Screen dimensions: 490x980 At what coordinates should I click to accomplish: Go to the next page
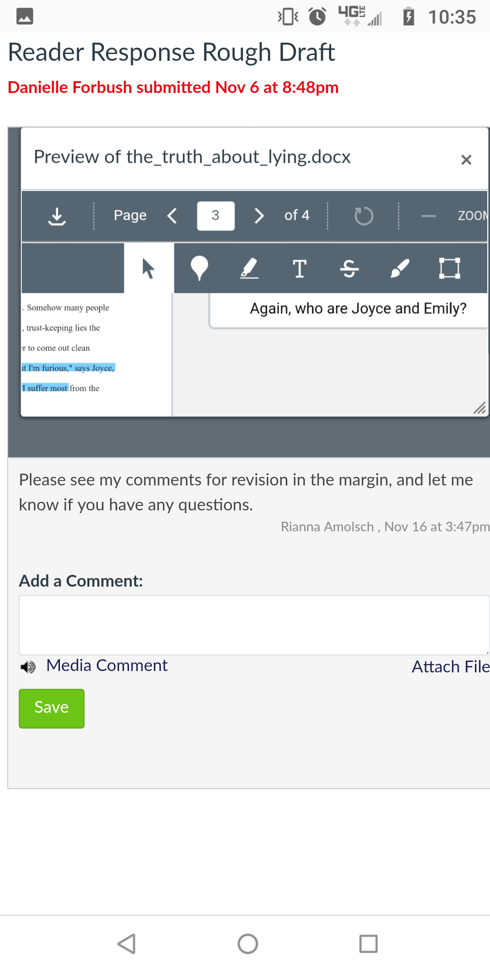(259, 216)
